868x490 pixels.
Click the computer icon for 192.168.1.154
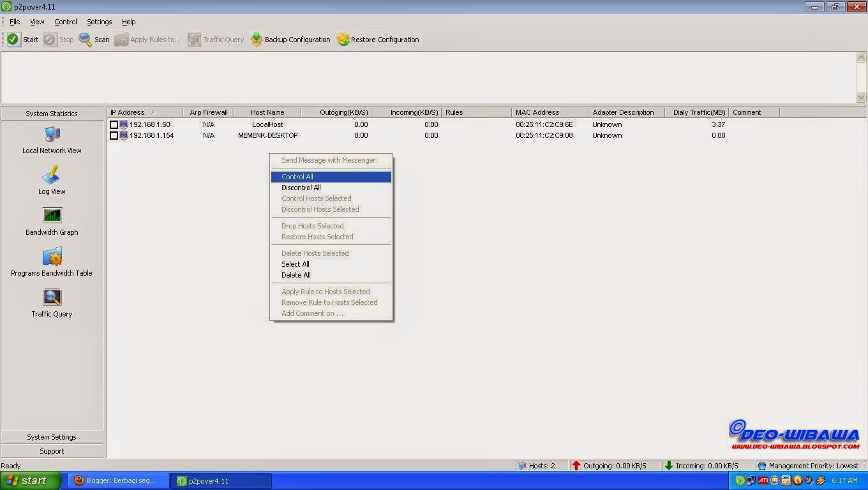(x=124, y=135)
